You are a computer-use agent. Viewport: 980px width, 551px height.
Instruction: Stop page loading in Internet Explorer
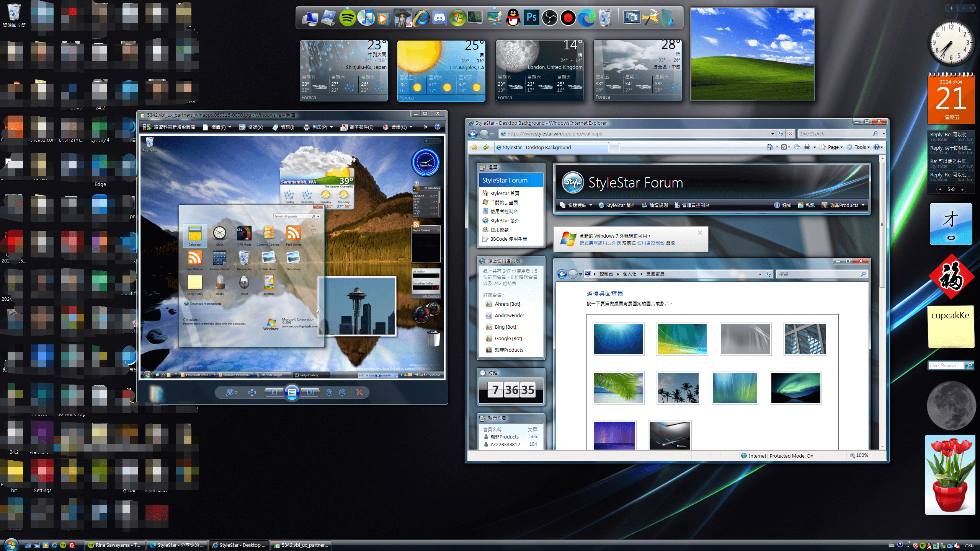pyautogui.click(x=790, y=134)
